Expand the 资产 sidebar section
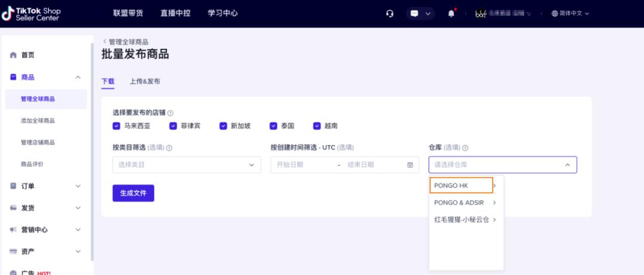The height and width of the screenshot is (275, 644). [78, 251]
